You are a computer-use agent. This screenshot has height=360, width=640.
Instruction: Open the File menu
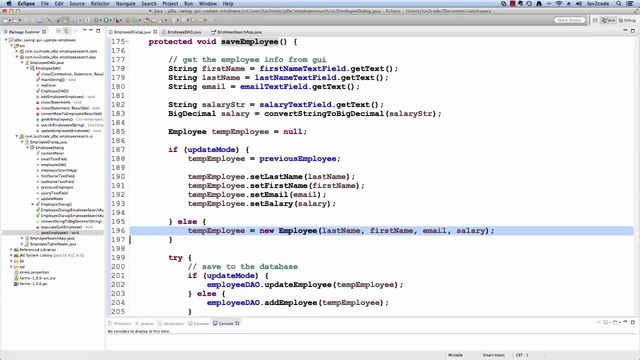pos(44,3)
